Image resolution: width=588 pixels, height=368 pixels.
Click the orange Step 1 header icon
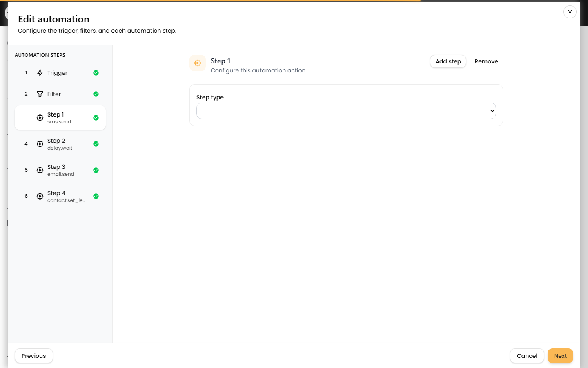coord(198,63)
